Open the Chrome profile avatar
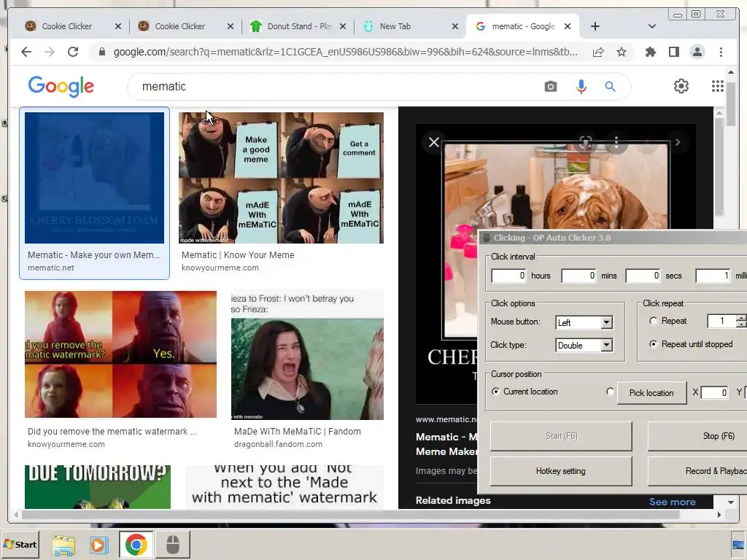 click(x=697, y=52)
